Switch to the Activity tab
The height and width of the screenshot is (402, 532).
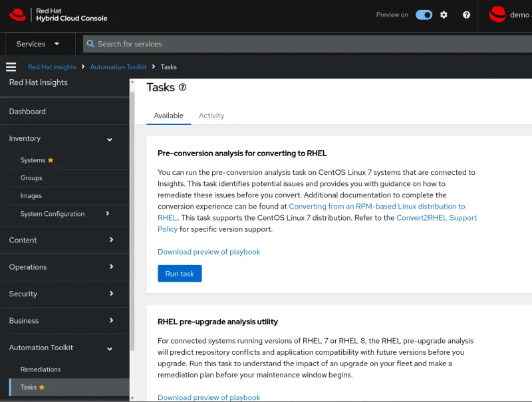211,115
